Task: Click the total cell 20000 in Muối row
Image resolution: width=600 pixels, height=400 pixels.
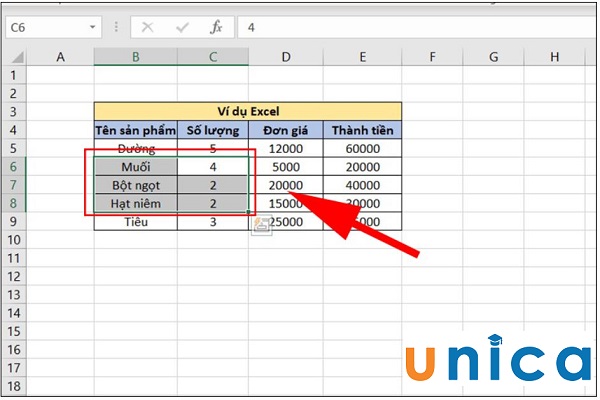Action: point(362,167)
